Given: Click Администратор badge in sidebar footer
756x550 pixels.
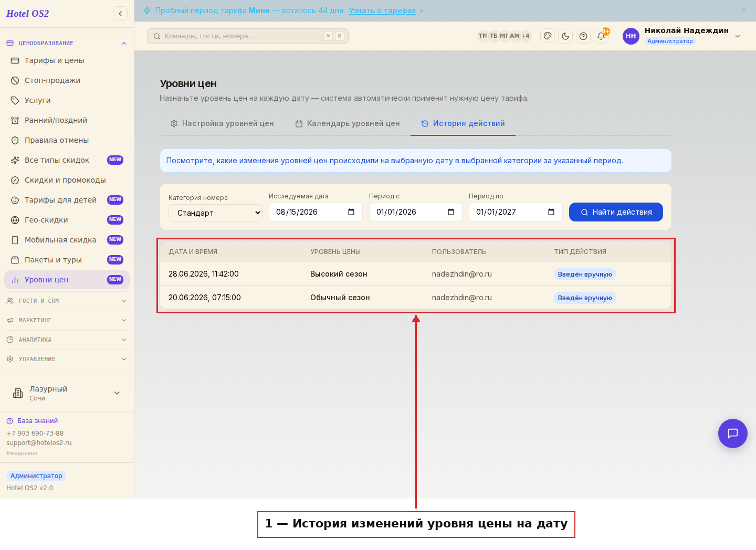Looking at the screenshot, I should 36,476.
